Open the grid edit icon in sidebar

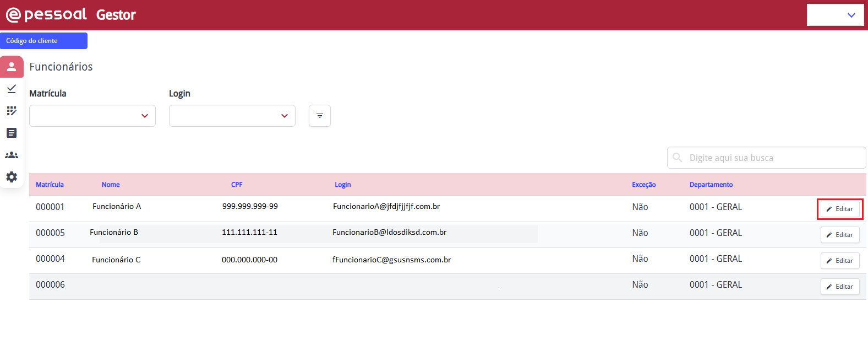(x=12, y=111)
